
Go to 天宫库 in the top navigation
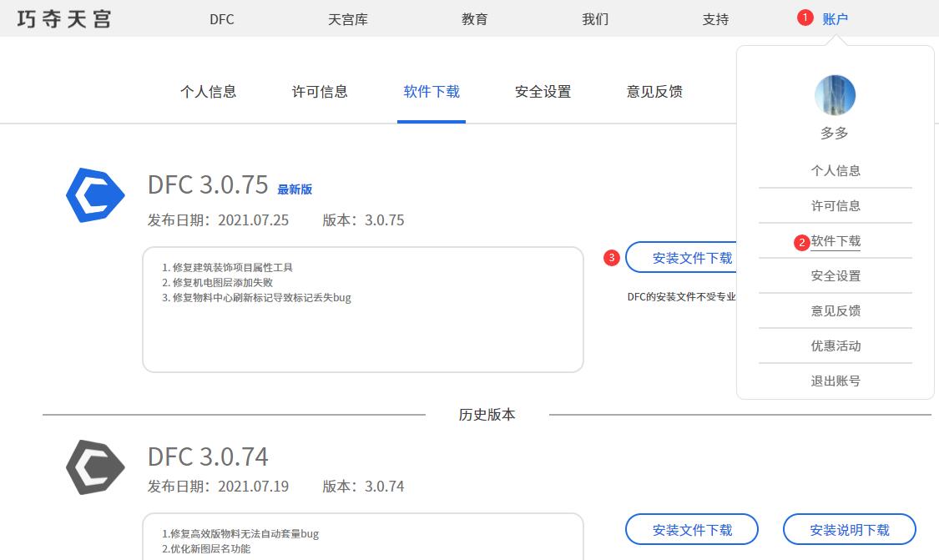pyautogui.click(x=348, y=19)
